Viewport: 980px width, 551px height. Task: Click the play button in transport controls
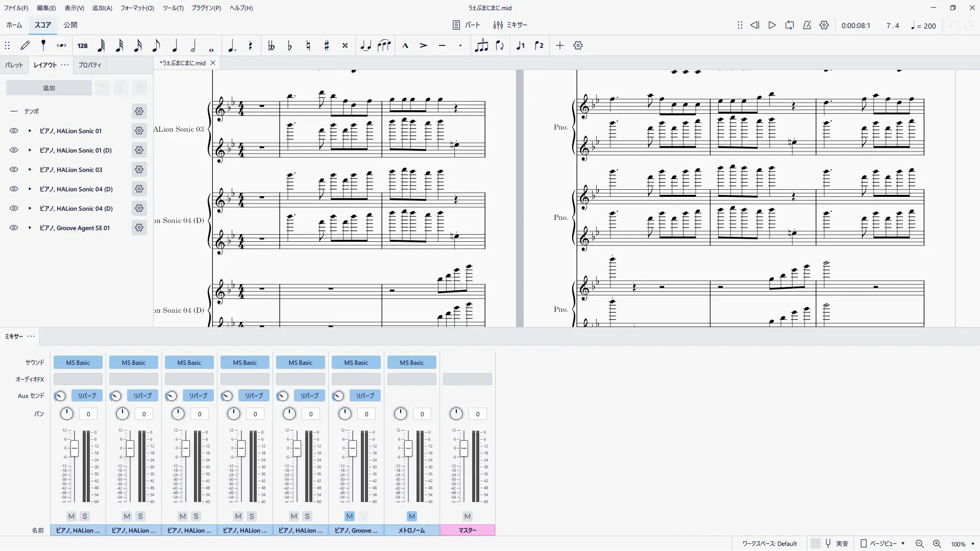click(772, 26)
